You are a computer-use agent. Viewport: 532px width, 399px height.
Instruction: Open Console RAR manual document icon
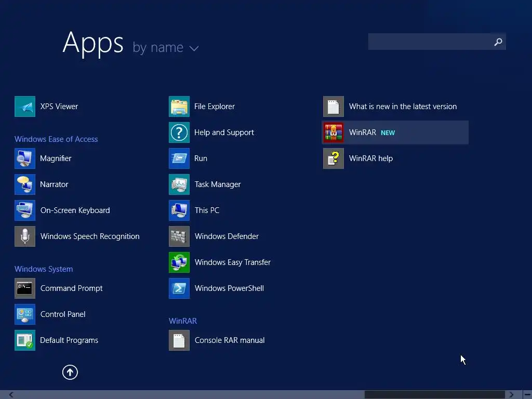click(x=179, y=340)
